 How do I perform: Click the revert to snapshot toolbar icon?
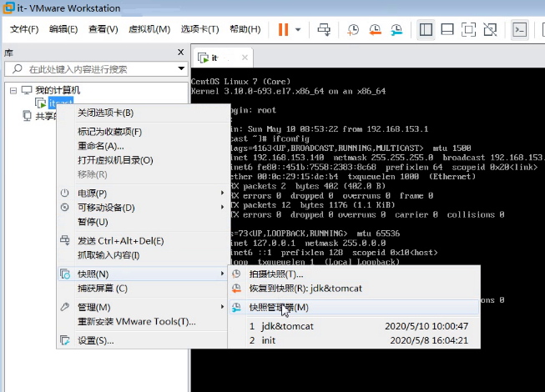tap(375, 29)
